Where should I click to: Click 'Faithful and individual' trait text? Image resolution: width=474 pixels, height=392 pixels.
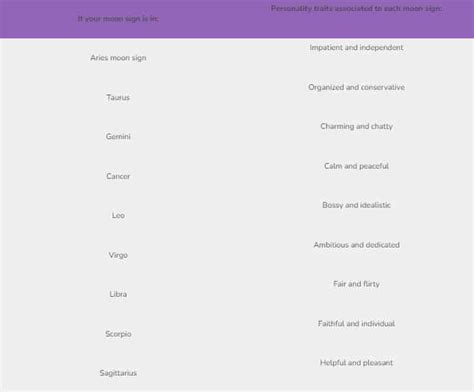tap(356, 323)
